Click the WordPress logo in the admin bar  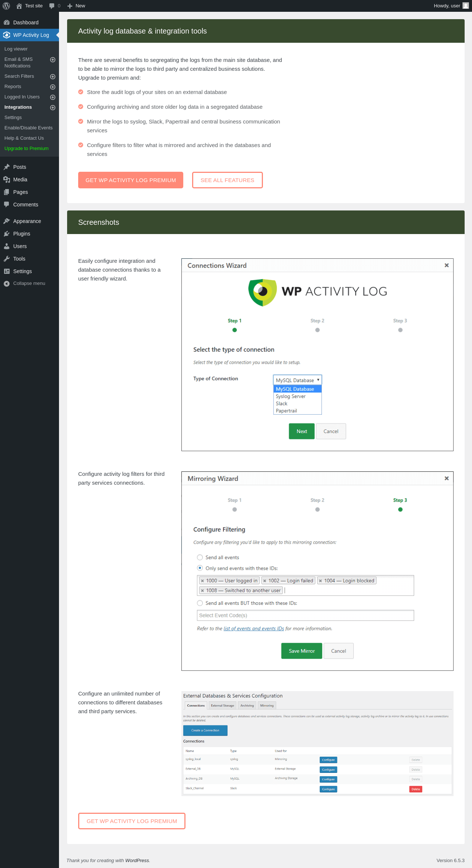[6, 6]
